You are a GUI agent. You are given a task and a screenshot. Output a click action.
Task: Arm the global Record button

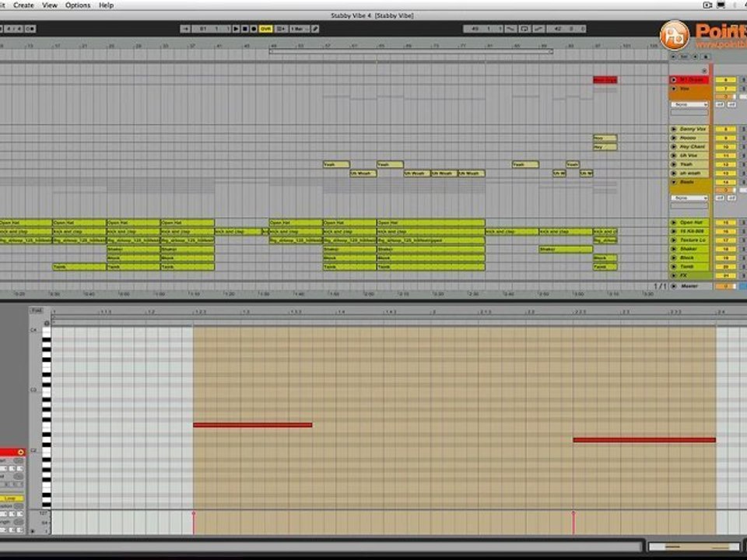[254, 29]
